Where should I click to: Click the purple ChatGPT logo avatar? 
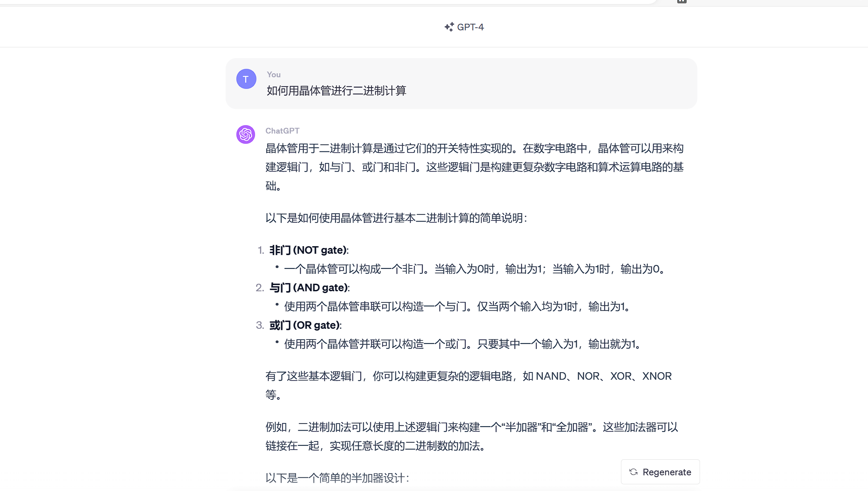(x=246, y=134)
